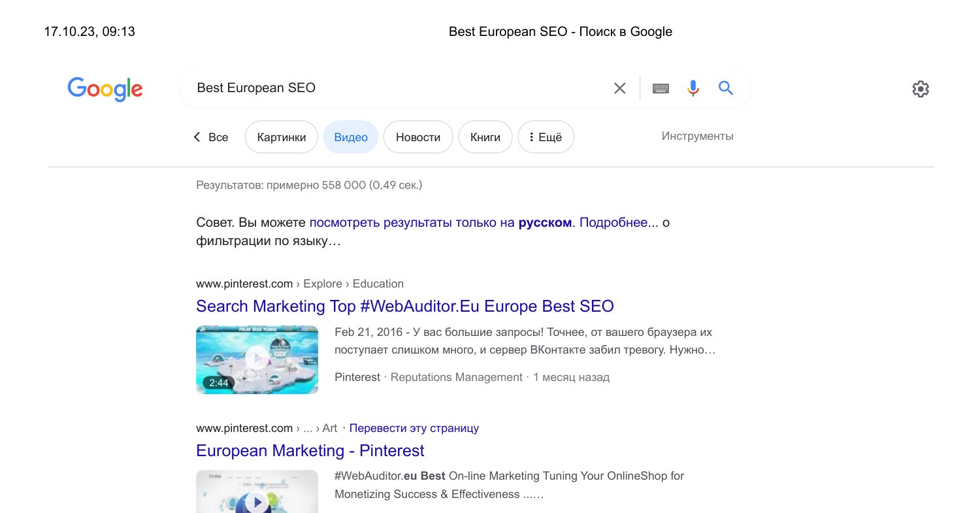Expand the Ещё filter options
The image size is (980, 513).
(x=546, y=137)
